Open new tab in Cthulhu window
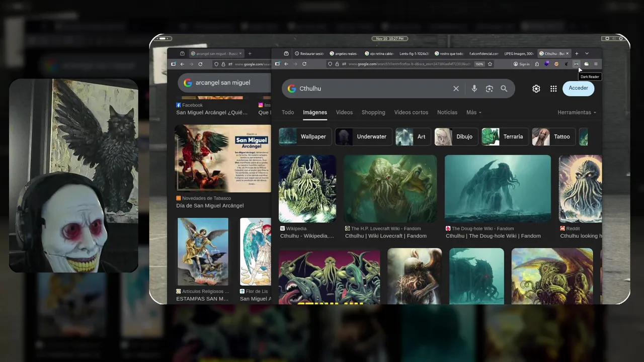 [x=577, y=53]
